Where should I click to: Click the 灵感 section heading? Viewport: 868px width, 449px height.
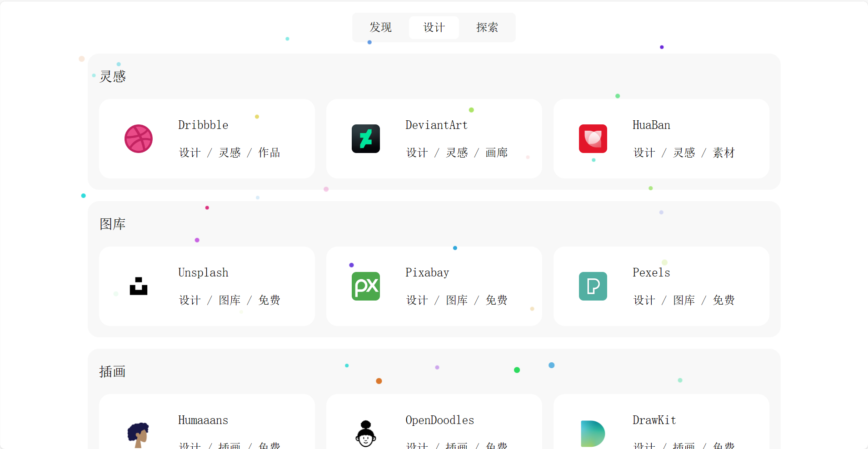113,76
